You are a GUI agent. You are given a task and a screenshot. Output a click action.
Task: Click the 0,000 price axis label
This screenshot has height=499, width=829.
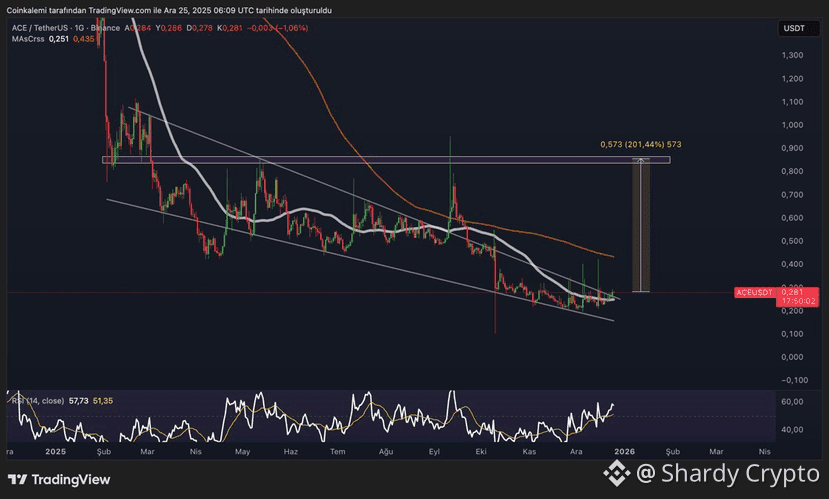[x=792, y=357]
